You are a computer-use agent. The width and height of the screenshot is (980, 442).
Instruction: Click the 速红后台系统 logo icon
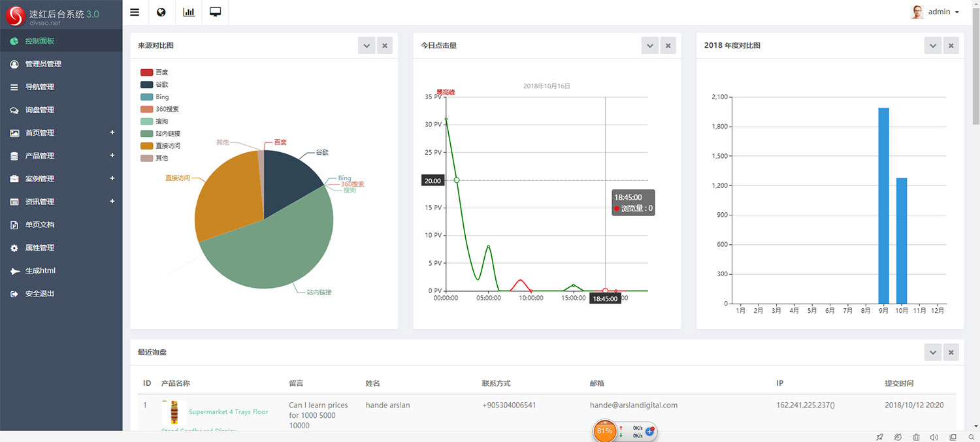click(15, 13)
